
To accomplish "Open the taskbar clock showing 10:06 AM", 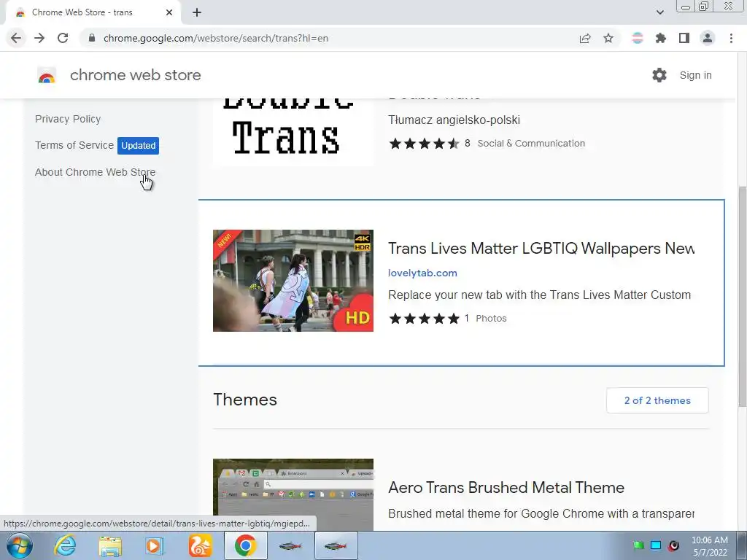I will point(709,546).
